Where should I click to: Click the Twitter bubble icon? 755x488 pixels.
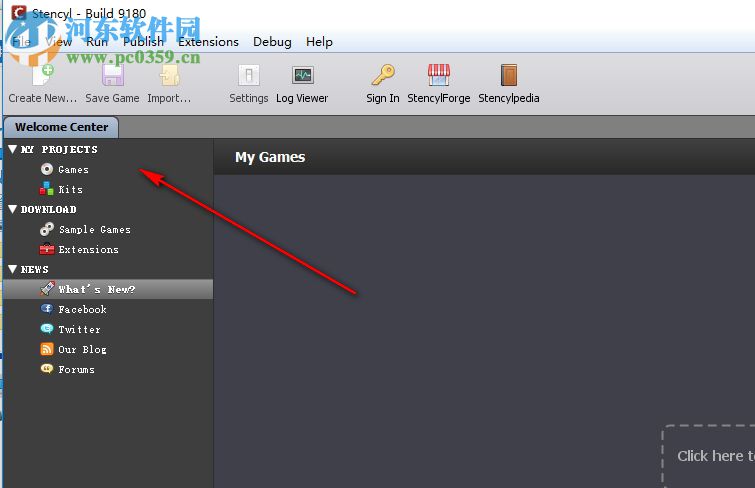tap(47, 329)
